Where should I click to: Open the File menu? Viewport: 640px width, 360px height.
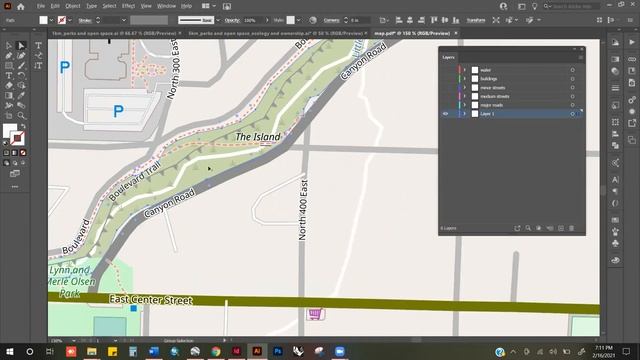tap(41, 6)
